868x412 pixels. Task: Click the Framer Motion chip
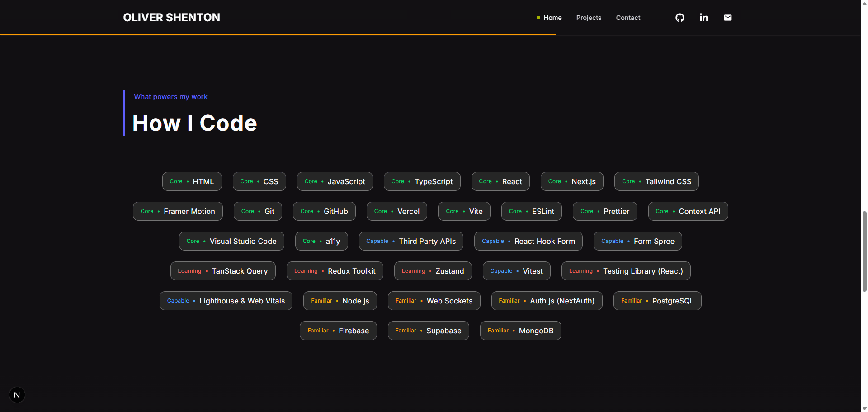click(x=178, y=211)
